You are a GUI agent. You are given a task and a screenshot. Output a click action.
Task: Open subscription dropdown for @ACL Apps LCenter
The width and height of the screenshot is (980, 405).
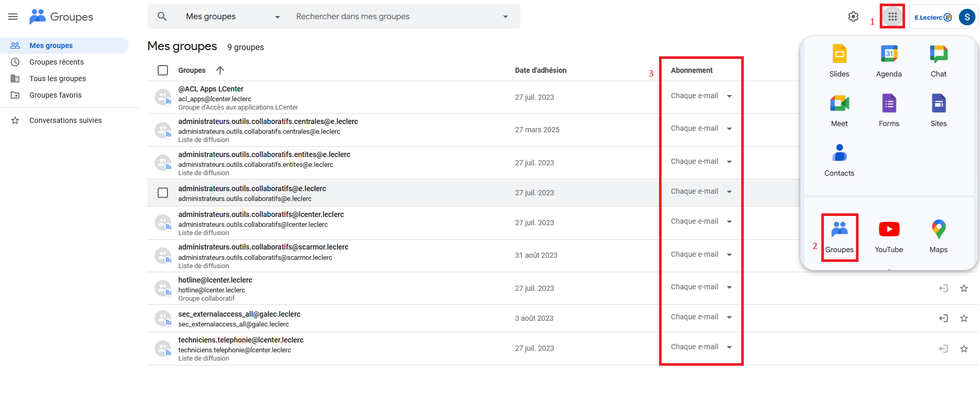701,96
